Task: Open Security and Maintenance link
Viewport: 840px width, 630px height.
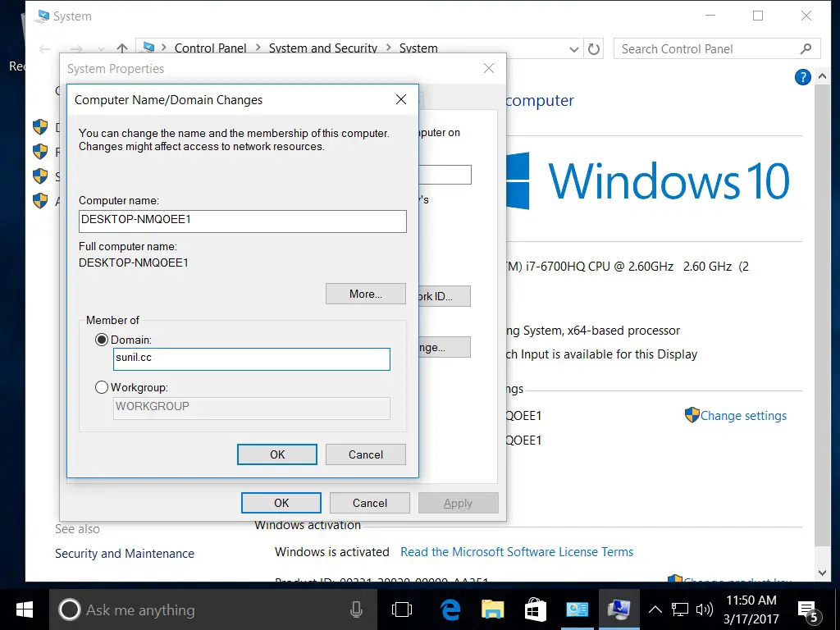Action: tap(125, 554)
